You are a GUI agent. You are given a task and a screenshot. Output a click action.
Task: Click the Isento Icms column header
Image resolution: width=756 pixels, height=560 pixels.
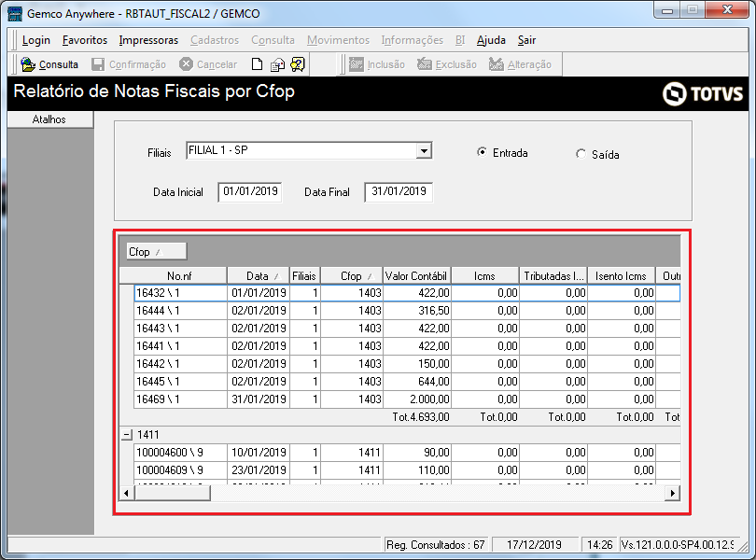(621, 276)
